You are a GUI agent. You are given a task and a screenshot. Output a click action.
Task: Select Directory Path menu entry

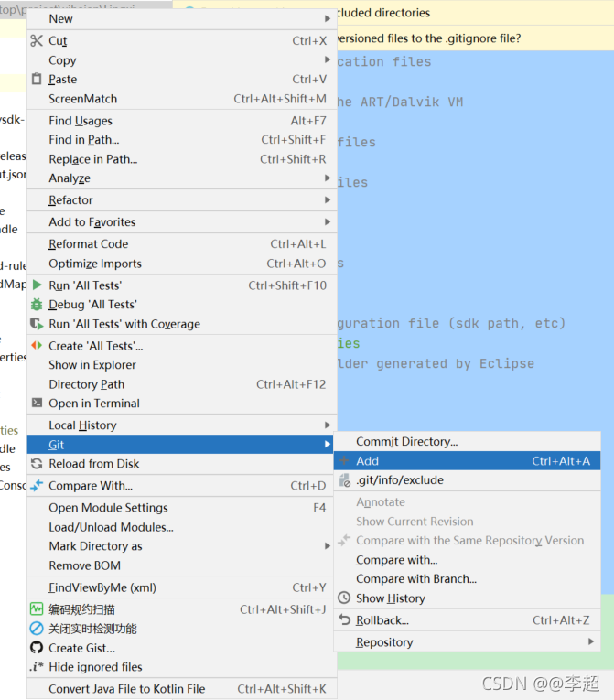point(181,384)
